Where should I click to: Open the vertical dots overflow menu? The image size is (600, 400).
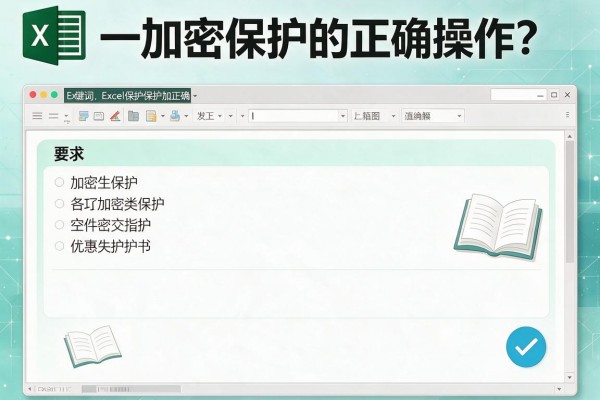[x=567, y=115]
